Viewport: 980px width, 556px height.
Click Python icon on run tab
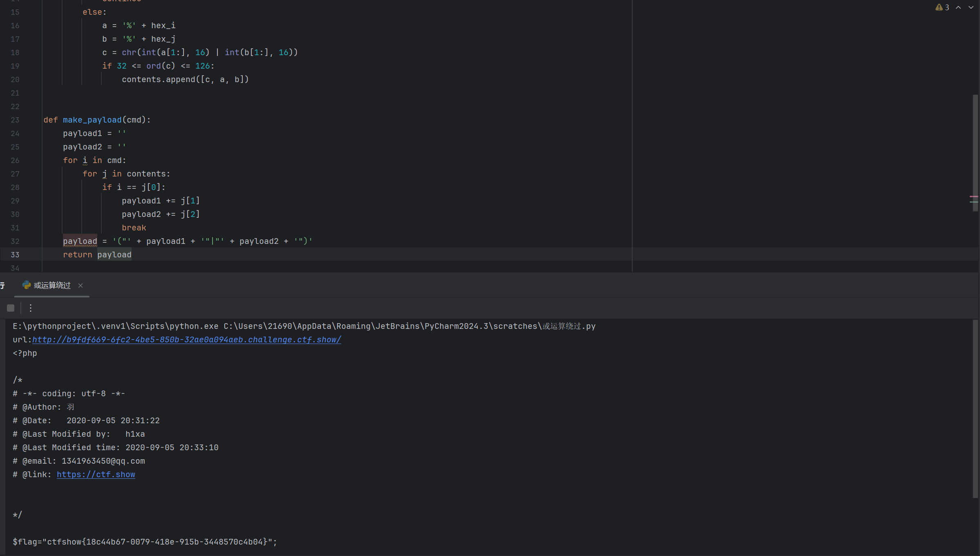pyautogui.click(x=27, y=285)
